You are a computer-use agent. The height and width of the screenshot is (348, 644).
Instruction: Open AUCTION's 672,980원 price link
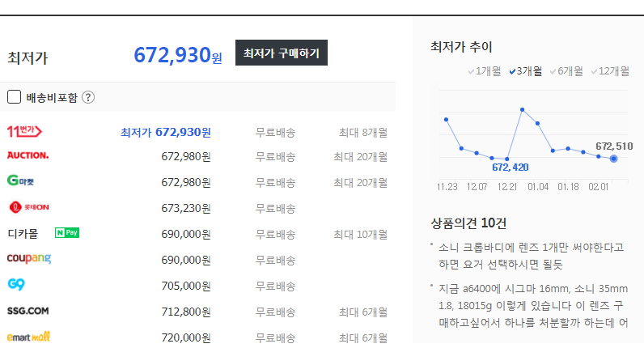coord(186,156)
